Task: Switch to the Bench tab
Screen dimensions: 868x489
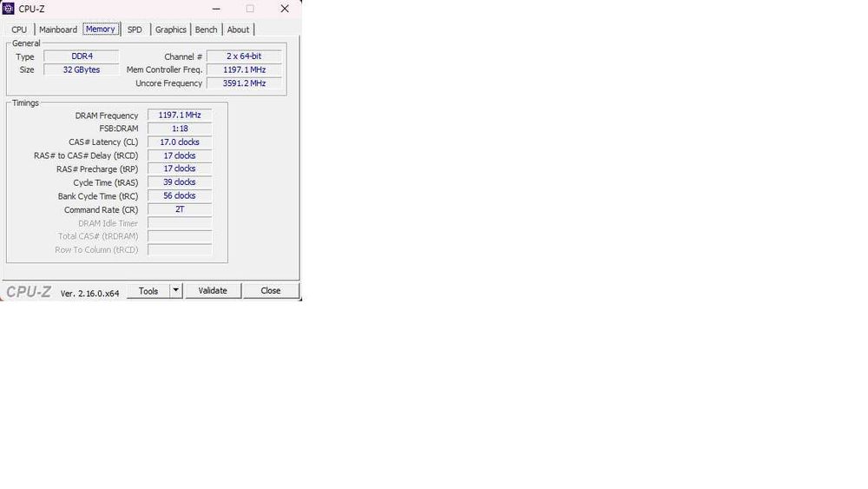Action: point(206,30)
